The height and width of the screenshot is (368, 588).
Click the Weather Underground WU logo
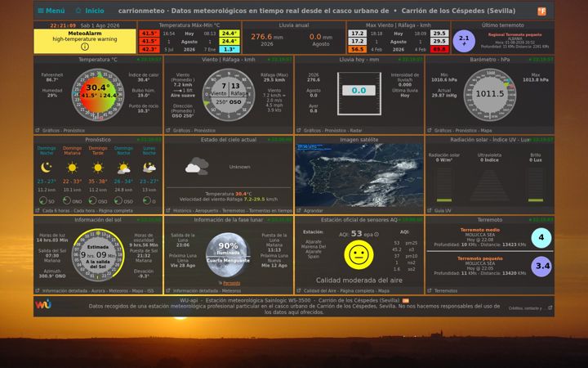click(x=43, y=303)
